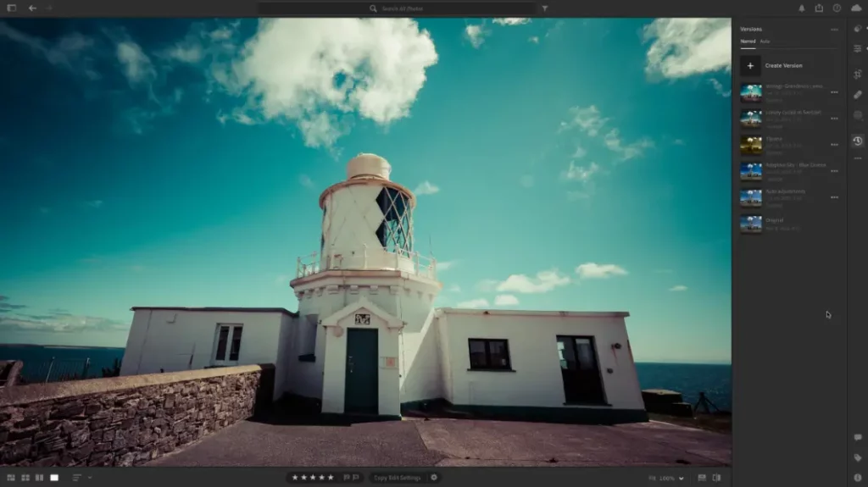Click the Copy Edit Settings button
This screenshot has width=868, height=487.
click(x=397, y=478)
